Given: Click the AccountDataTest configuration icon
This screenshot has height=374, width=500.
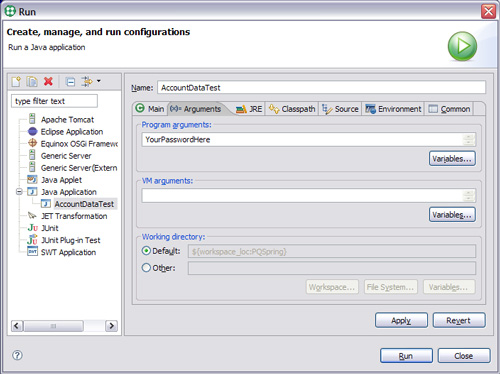Looking at the screenshot, I should (x=46, y=204).
